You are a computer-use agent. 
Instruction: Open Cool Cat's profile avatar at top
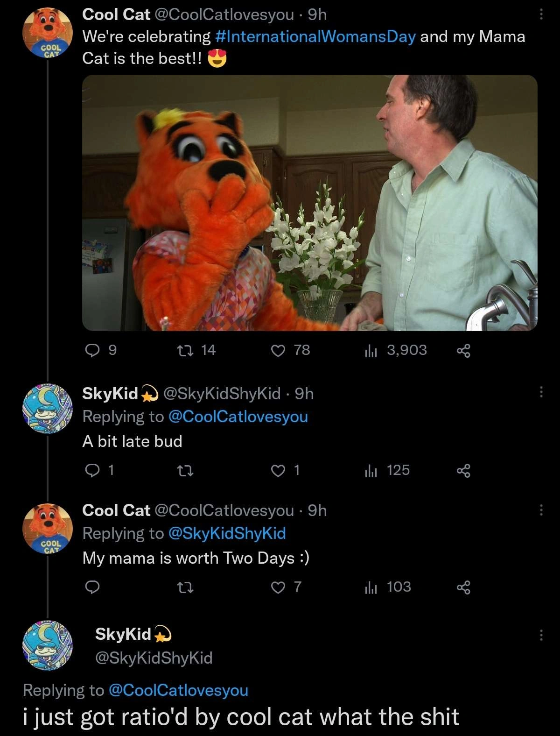(x=48, y=33)
